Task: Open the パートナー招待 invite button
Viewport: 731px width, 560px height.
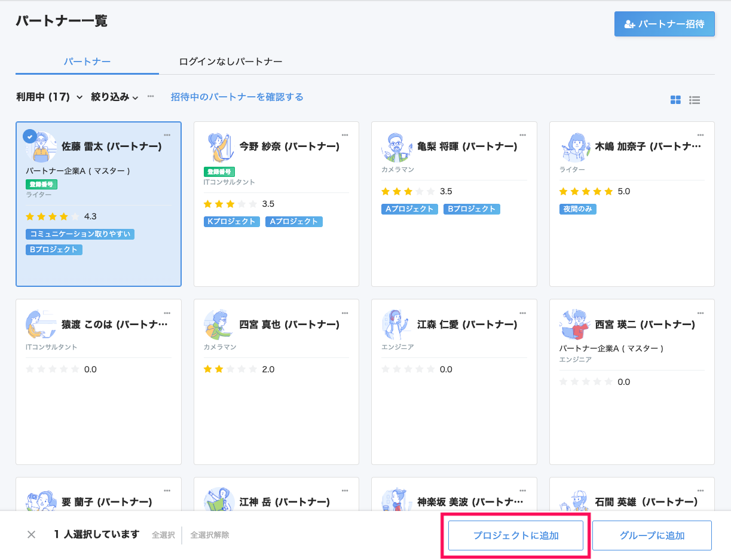Action: (664, 25)
